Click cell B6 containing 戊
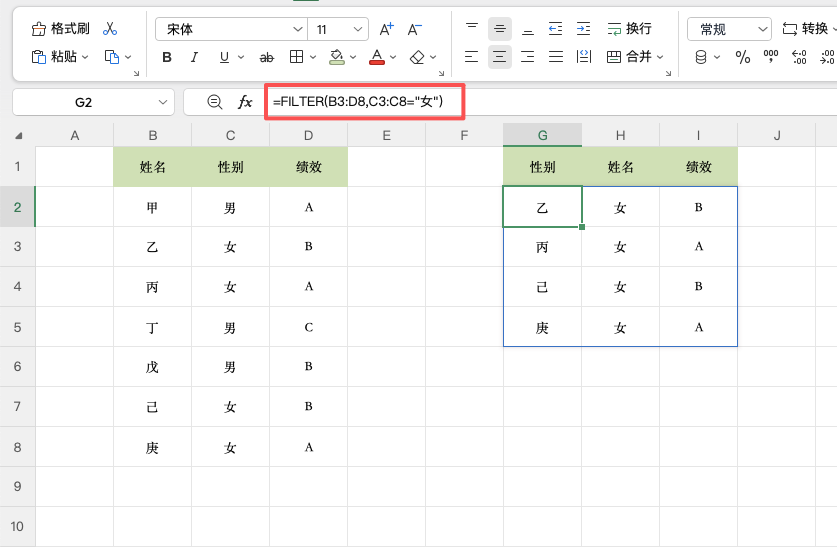 [153, 367]
